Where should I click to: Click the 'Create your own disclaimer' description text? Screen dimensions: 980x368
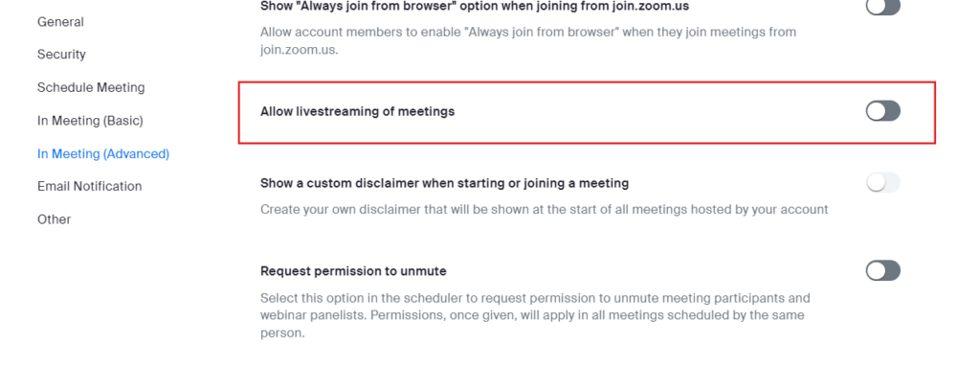coord(545,210)
